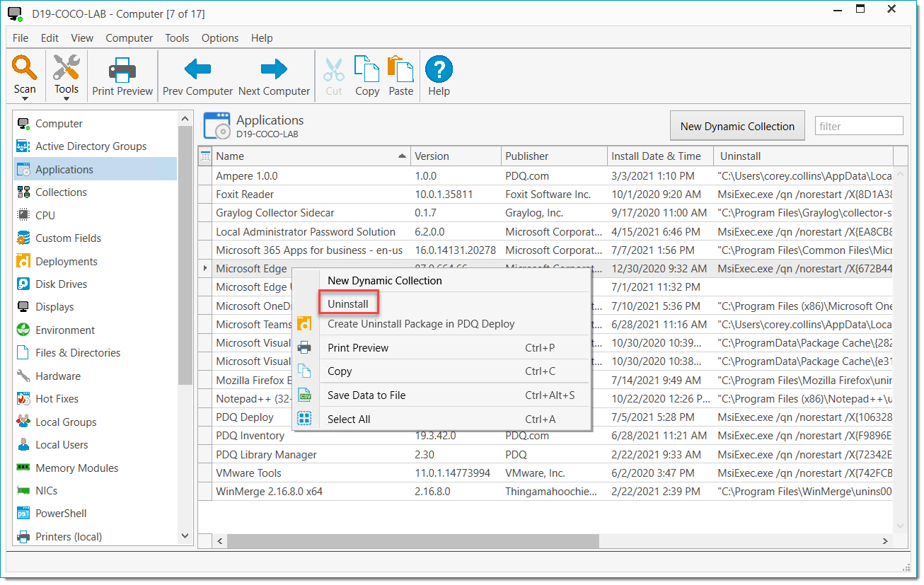Go to Prev Computer arrow
This screenshot has height=585, width=924.
click(x=197, y=69)
